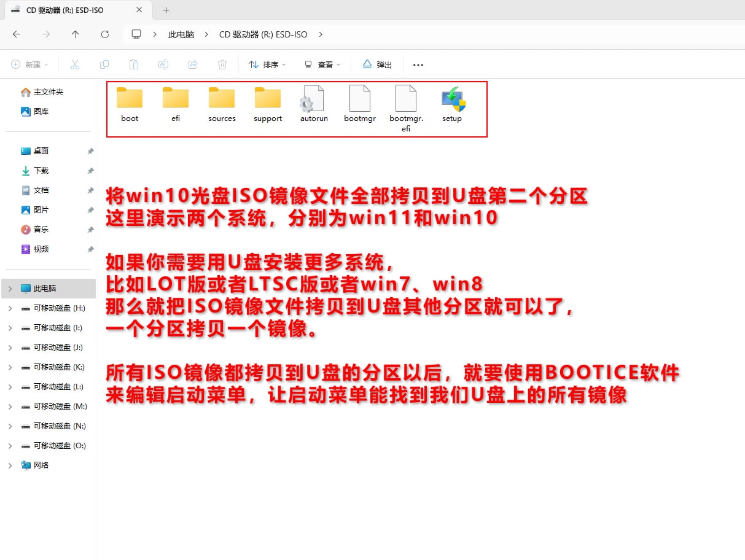Expand the 此电脑 tree node

pyautogui.click(x=10, y=289)
